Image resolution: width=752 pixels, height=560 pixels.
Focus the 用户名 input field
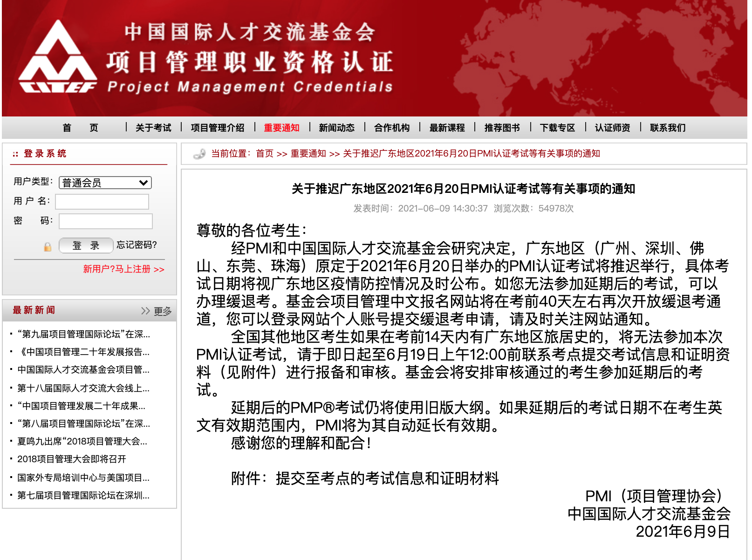pos(102,202)
